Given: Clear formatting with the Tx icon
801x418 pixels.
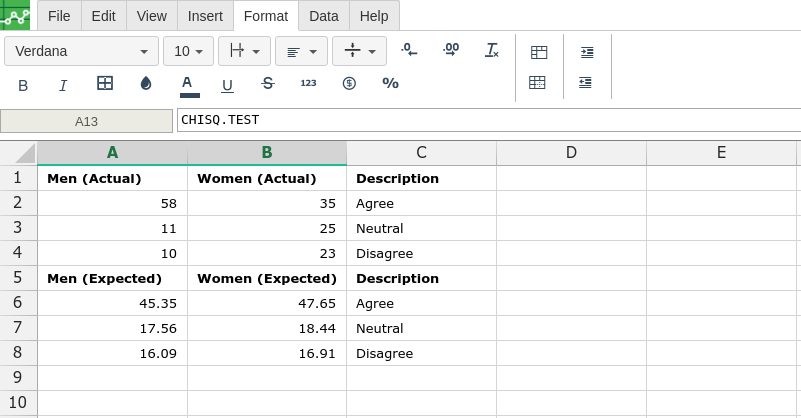Looking at the screenshot, I should 491,50.
